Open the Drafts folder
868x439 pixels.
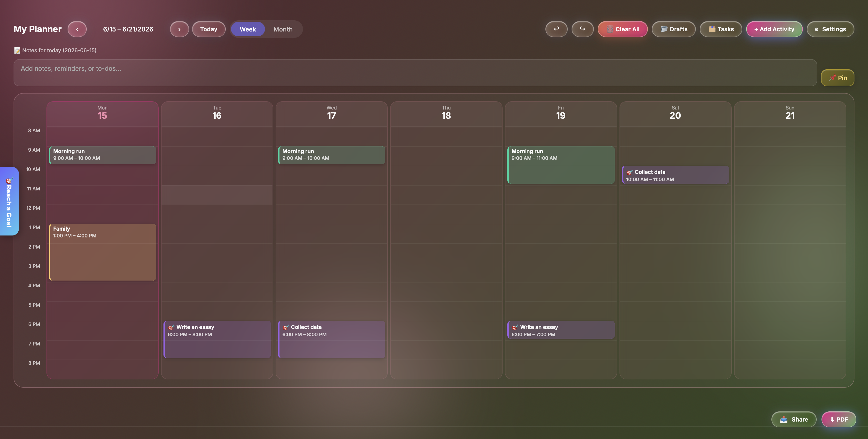(674, 29)
